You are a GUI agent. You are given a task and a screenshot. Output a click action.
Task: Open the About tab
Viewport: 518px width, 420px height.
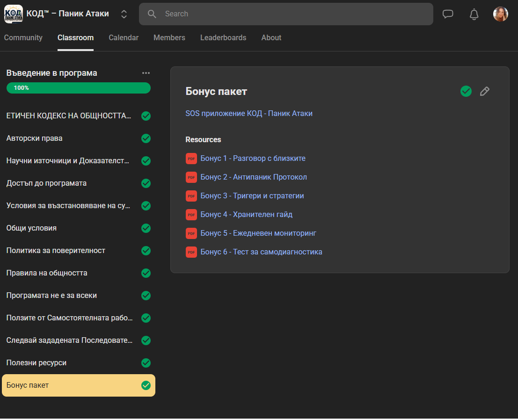pos(271,37)
